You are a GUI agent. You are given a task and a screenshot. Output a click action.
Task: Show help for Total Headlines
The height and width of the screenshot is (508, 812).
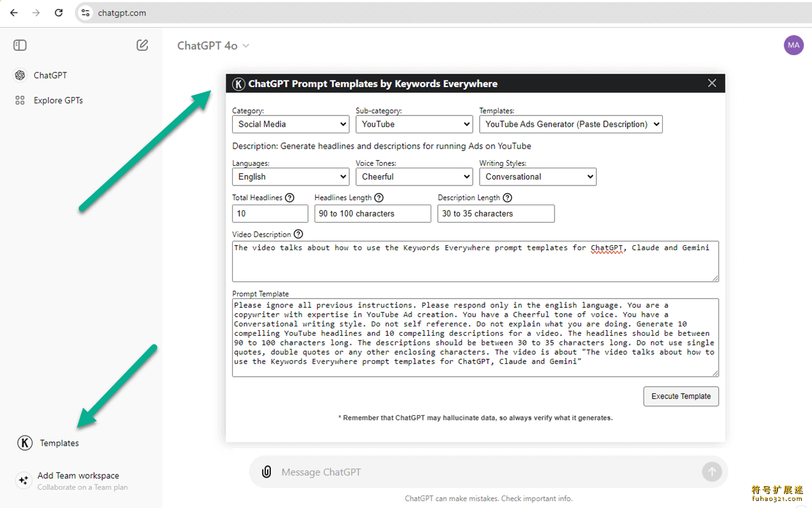coord(290,197)
